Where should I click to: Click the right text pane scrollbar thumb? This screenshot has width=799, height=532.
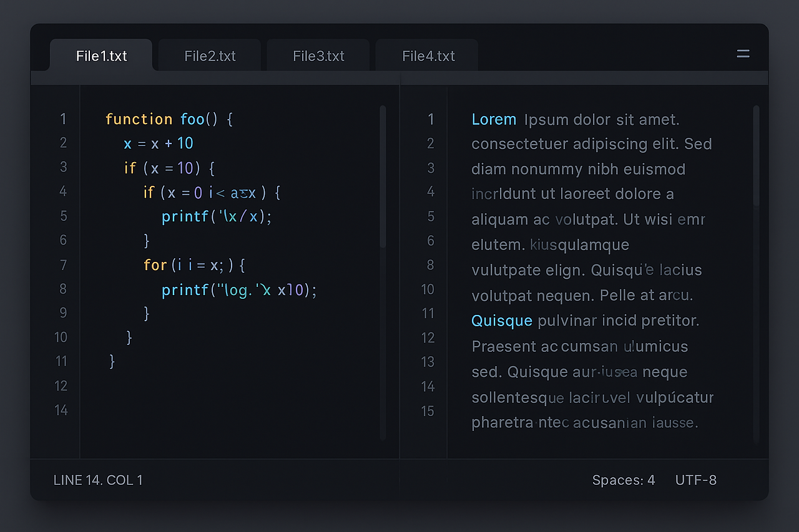(756, 156)
